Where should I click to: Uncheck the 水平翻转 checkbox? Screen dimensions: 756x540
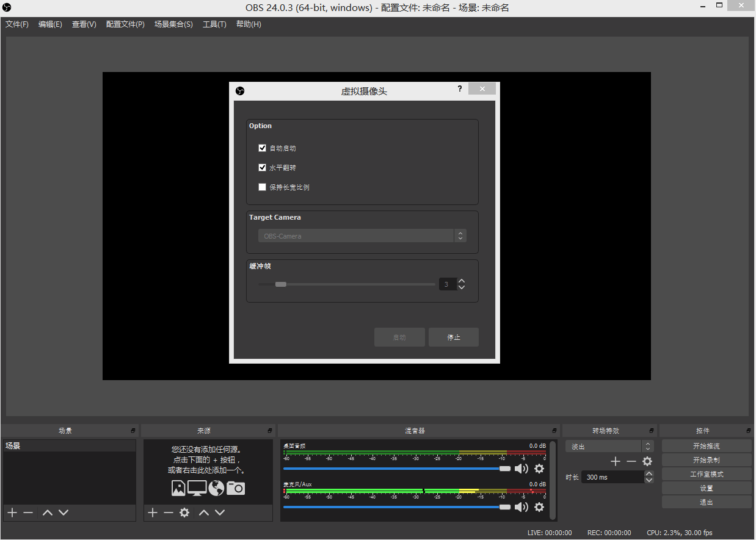pyautogui.click(x=263, y=167)
